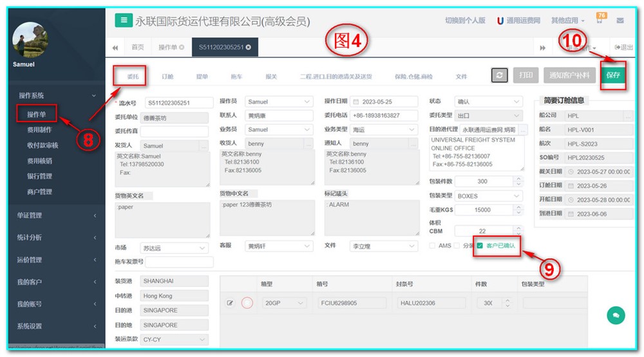Open 费用制作 in the sidebar
The height and width of the screenshot is (357, 644).
point(39,130)
